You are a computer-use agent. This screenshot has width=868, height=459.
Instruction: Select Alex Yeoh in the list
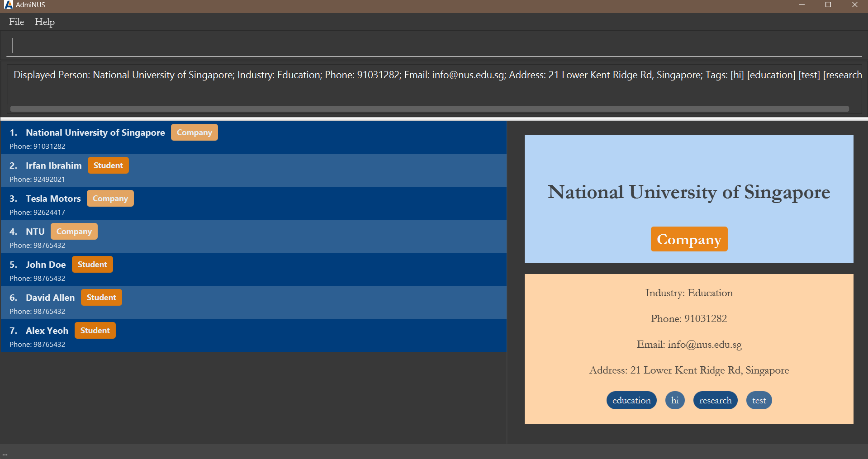[x=253, y=336]
